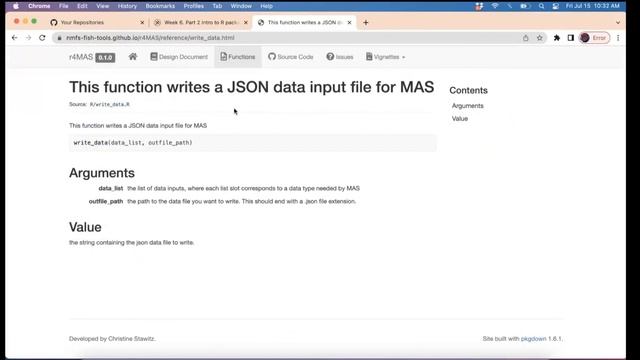Go back in browser history

(15, 38)
